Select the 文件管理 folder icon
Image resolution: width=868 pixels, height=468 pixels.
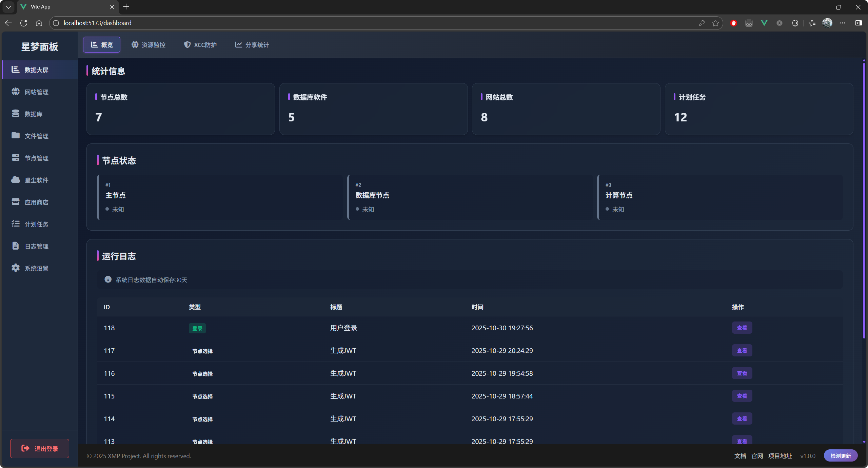[x=16, y=136]
